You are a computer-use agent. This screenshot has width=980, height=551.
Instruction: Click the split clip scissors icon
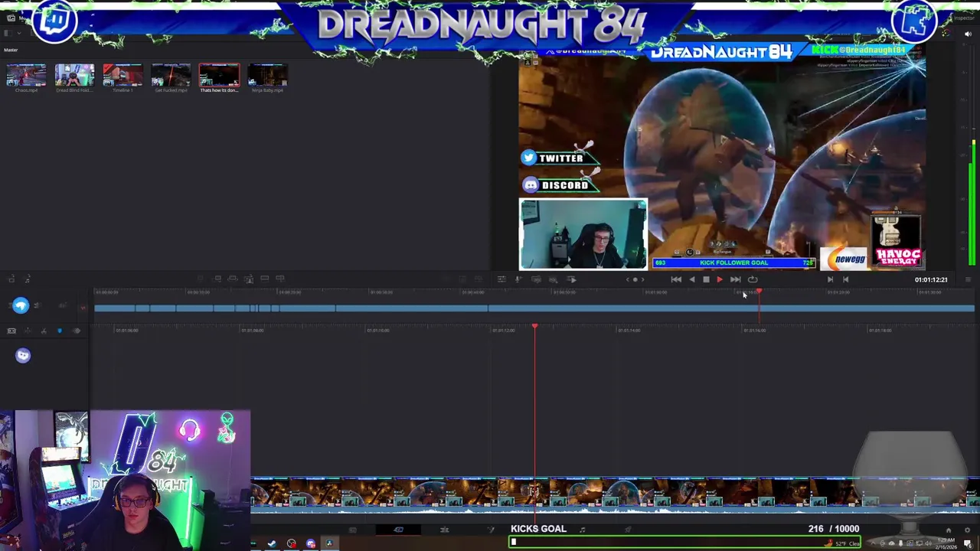tap(44, 331)
